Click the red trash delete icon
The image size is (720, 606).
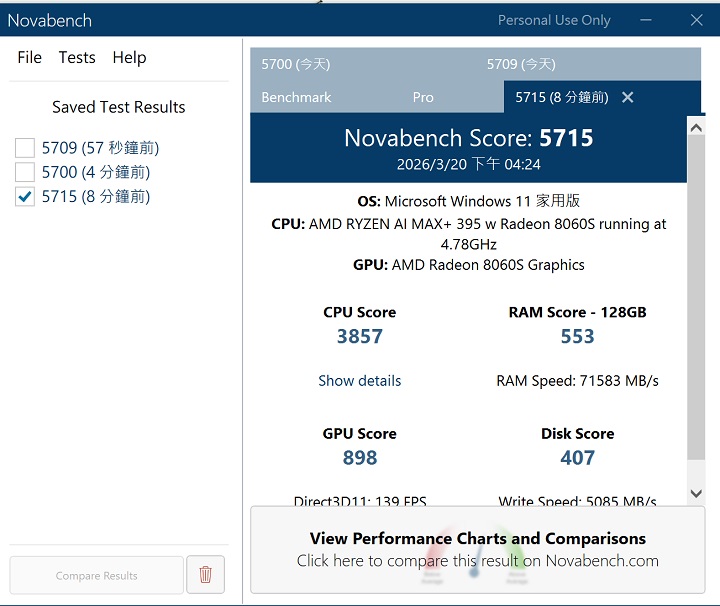[x=205, y=575]
